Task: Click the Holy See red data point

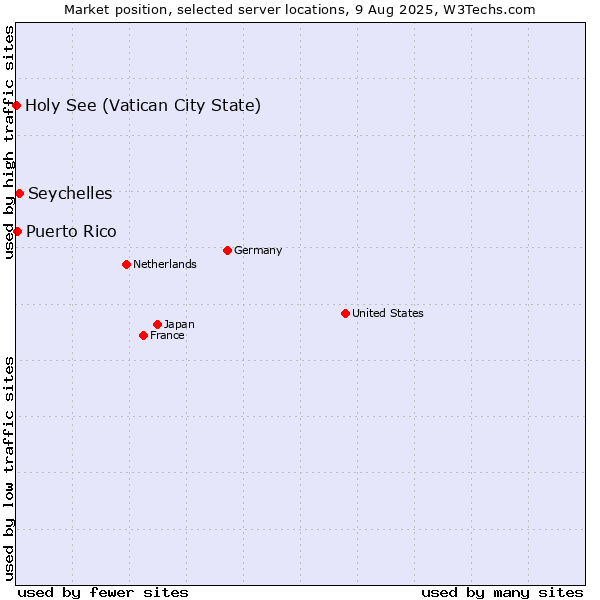Action: pyautogui.click(x=16, y=106)
